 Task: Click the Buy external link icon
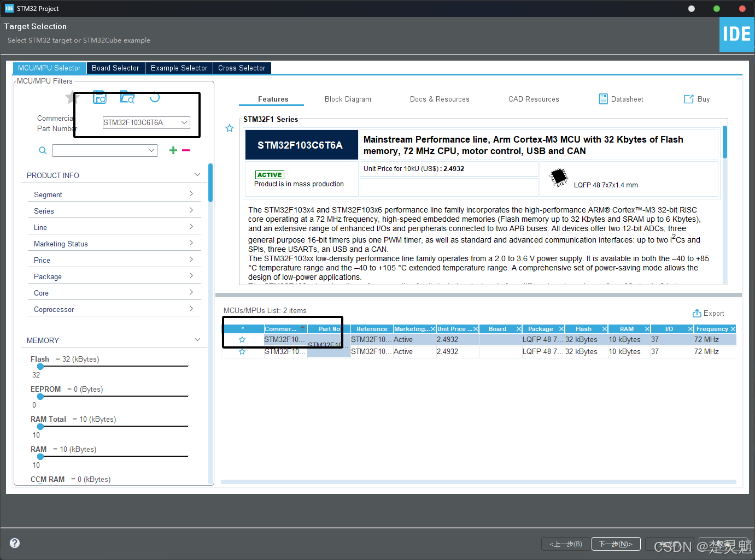click(x=689, y=99)
